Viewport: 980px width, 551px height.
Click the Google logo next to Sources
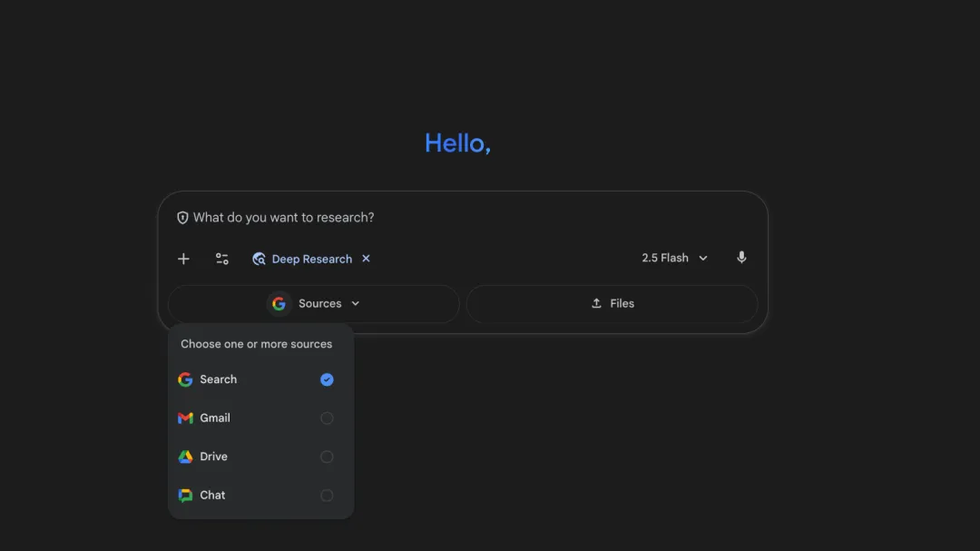point(279,303)
